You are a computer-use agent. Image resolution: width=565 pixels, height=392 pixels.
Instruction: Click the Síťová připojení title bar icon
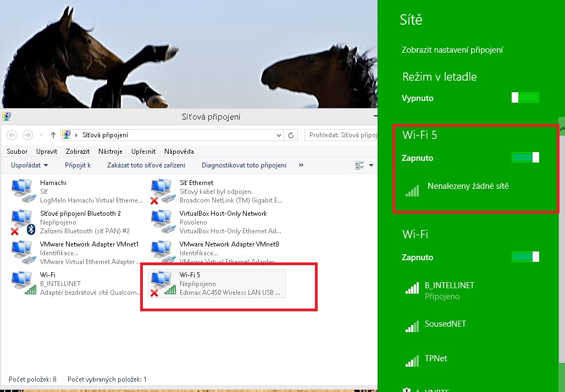coord(7,116)
